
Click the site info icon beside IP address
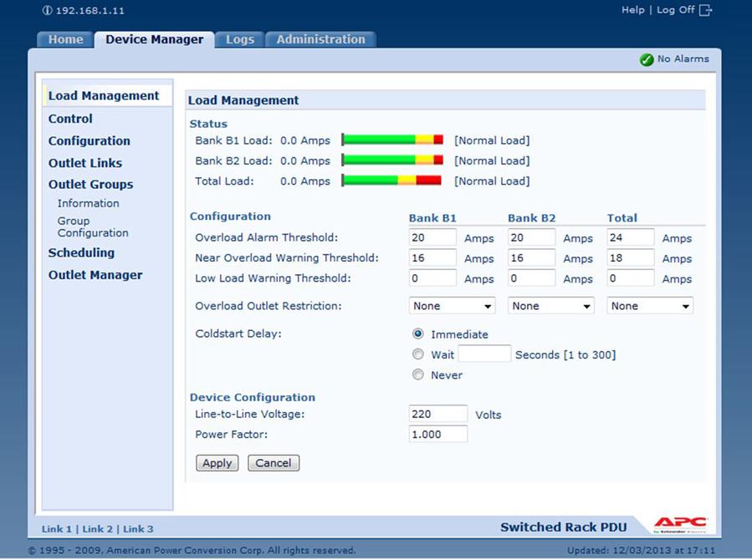[46, 11]
